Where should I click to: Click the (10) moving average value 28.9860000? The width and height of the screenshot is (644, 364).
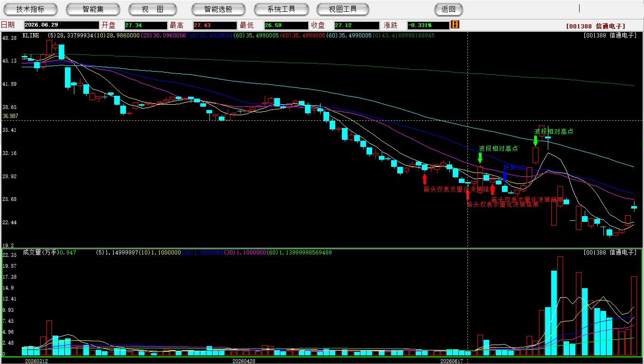[116, 36]
